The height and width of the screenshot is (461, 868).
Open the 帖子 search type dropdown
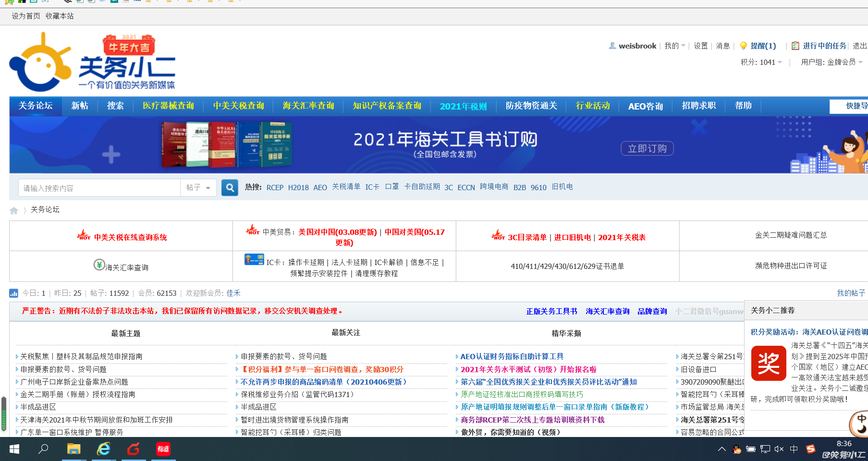point(198,188)
